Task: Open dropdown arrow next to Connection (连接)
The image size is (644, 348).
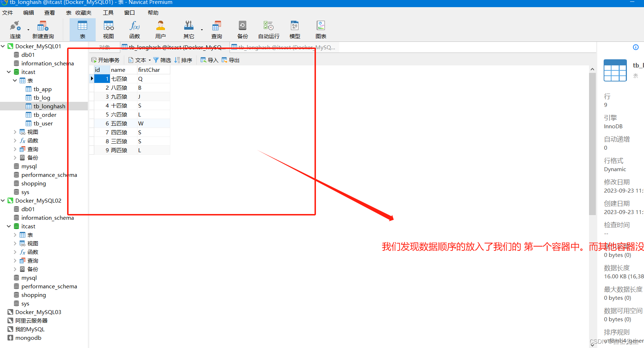Action: click(28, 30)
